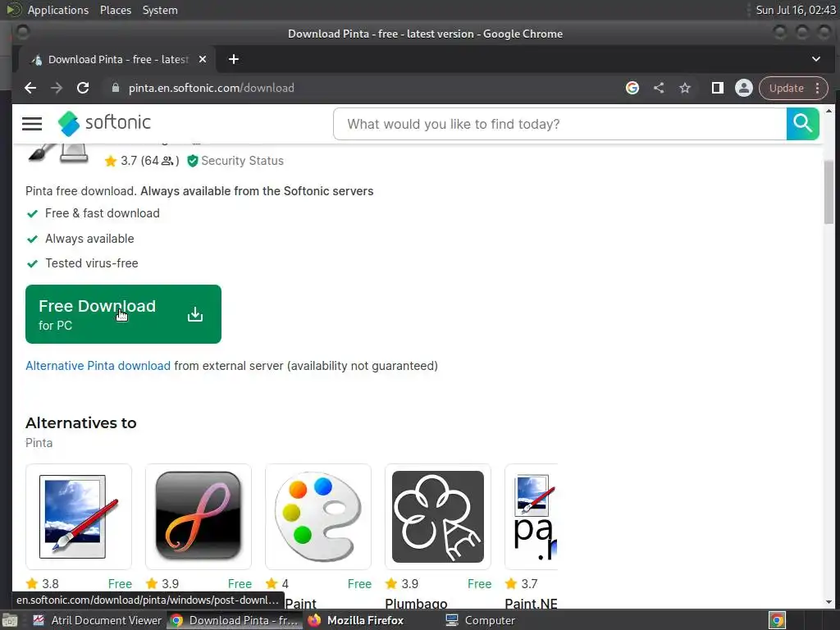This screenshot has height=630, width=840.
Task: Click the search field 'What would you like to find today?'
Action: coord(559,124)
